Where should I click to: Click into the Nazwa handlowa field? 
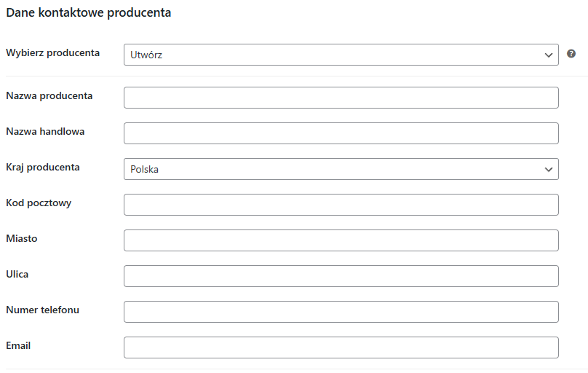tap(341, 133)
